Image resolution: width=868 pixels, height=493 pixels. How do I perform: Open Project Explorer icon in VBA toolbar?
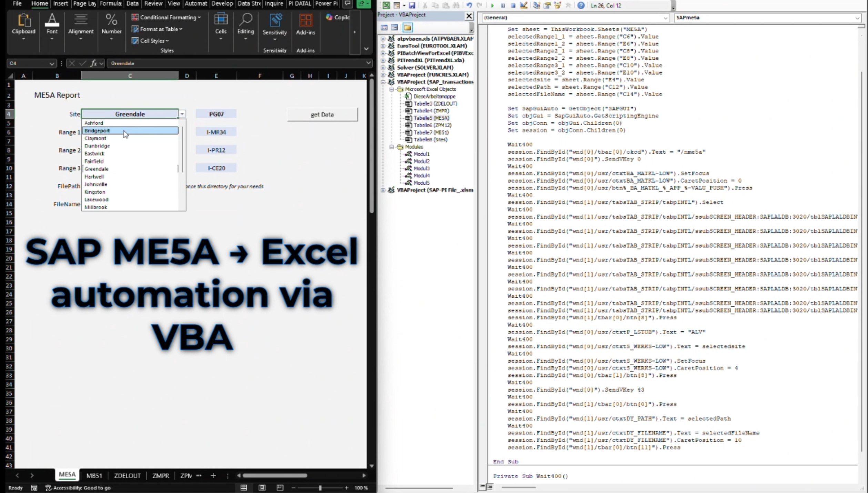(x=537, y=5)
